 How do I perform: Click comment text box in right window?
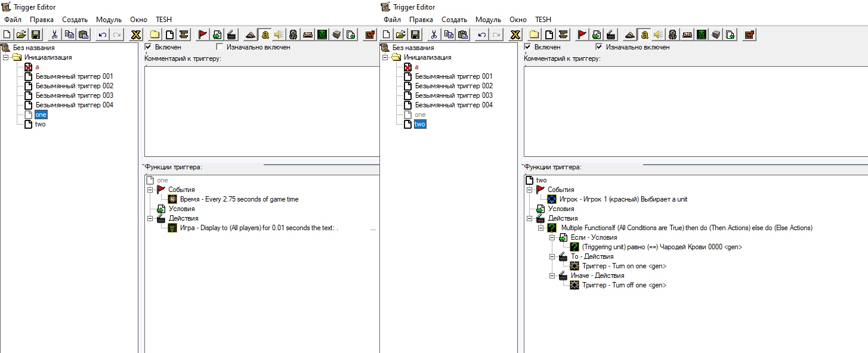696,112
